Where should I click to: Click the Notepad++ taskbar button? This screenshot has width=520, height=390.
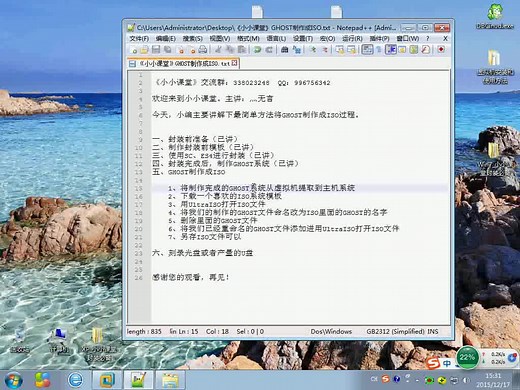point(139,380)
